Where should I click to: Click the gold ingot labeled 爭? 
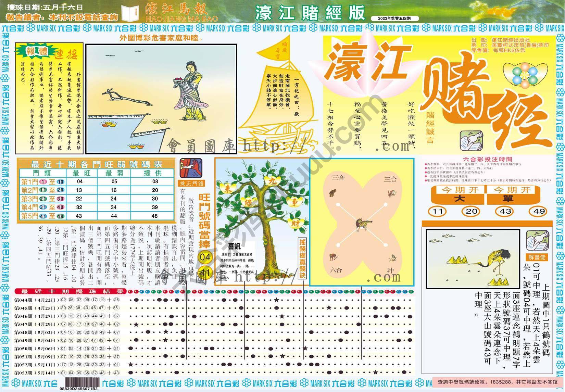[x=295, y=201]
